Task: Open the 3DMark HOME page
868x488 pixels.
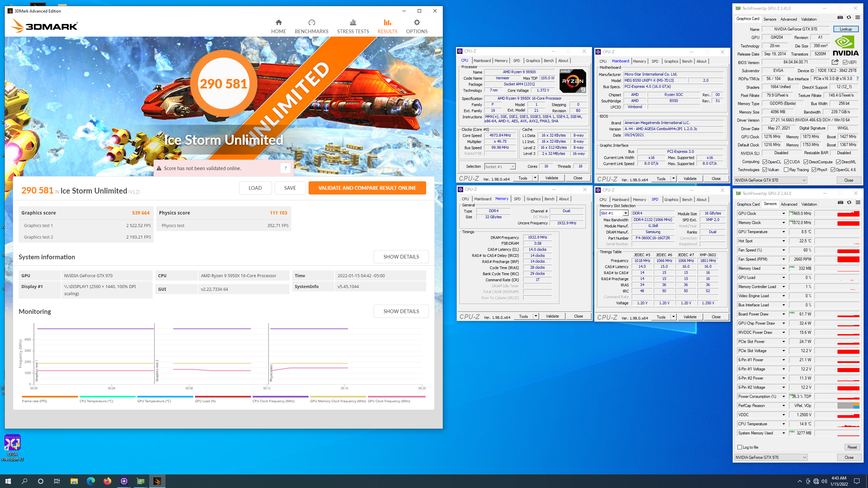Action: click(278, 26)
